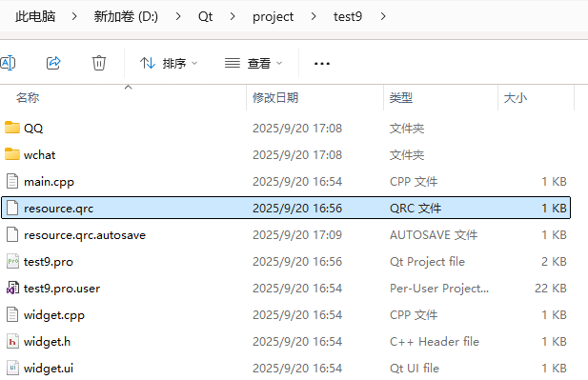
Task: Click the widget.cpp file icon
Action: [12, 314]
